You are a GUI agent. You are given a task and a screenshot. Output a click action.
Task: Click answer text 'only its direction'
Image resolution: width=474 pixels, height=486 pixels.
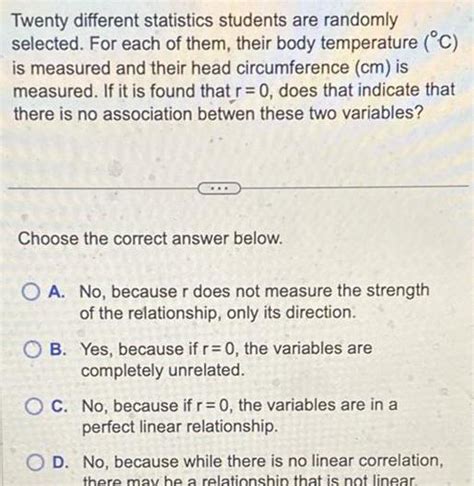click(291, 313)
